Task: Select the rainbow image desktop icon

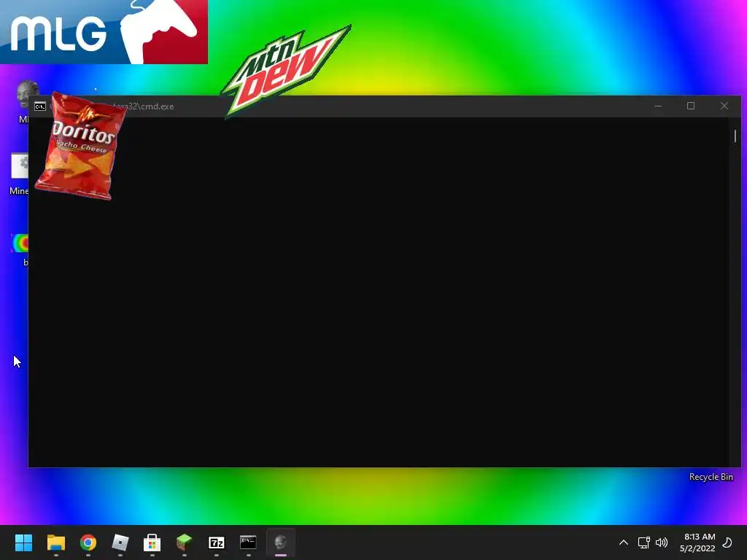Action: (20, 243)
